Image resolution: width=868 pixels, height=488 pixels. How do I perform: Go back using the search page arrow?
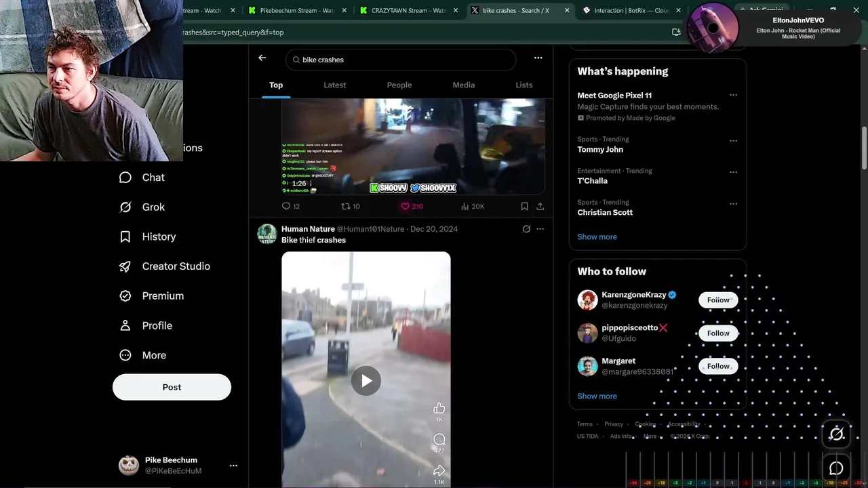pos(262,58)
